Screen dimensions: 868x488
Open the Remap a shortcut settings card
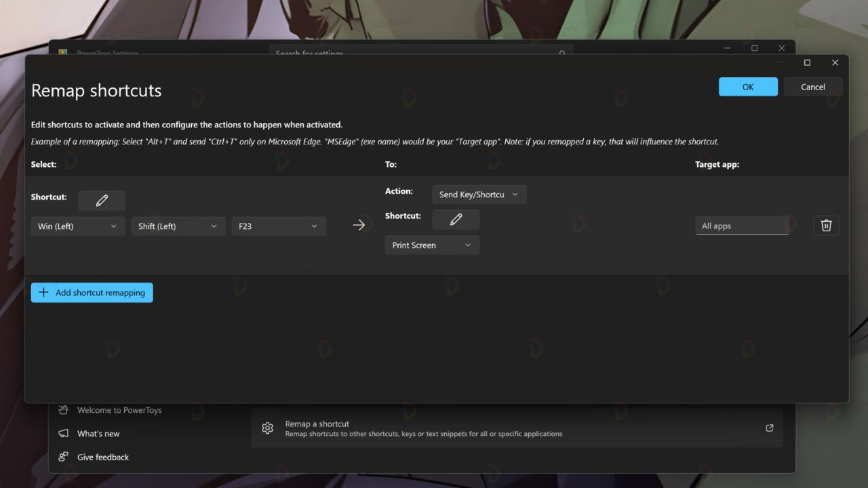(x=517, y=428)
